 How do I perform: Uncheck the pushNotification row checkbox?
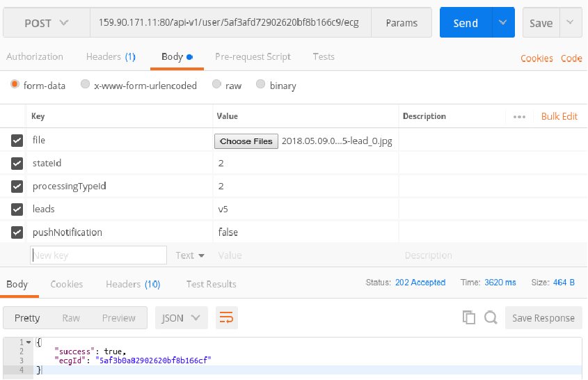click(x=17, y=232)
